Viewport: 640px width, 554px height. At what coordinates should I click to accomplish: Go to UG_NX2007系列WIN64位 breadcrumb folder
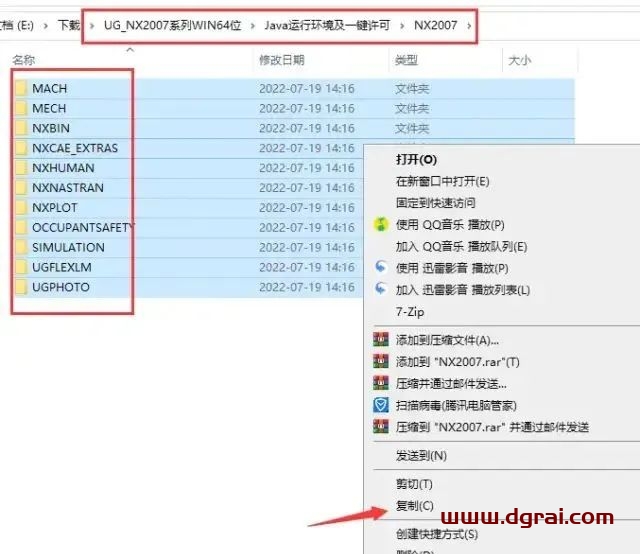coord(173,25)
